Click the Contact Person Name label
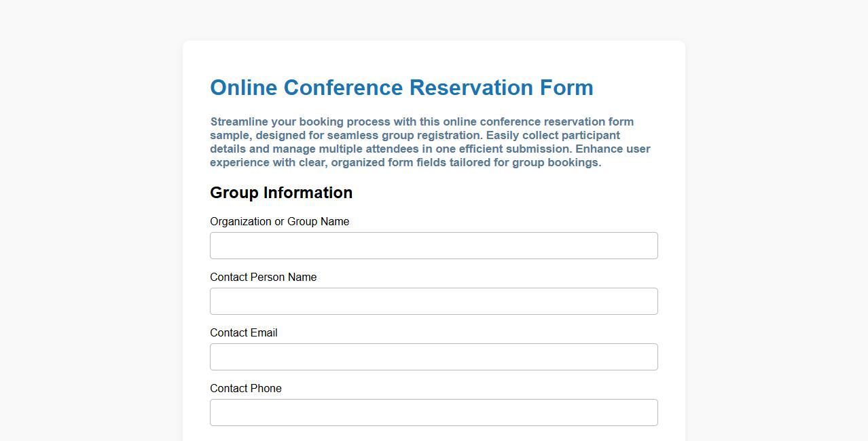The image size is (868, 441). (263, 277)
